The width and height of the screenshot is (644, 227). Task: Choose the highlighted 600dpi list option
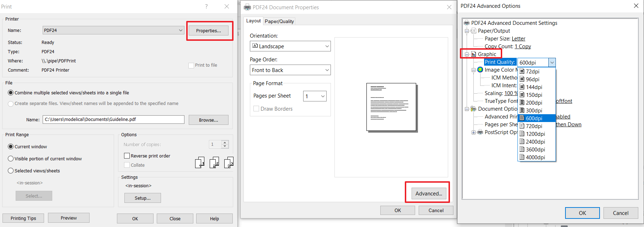(x=537, y=118)
